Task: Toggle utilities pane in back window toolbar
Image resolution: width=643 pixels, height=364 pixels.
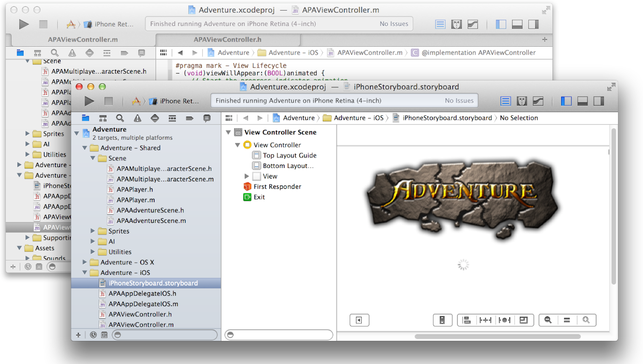Action: click(x=533, y=24)
